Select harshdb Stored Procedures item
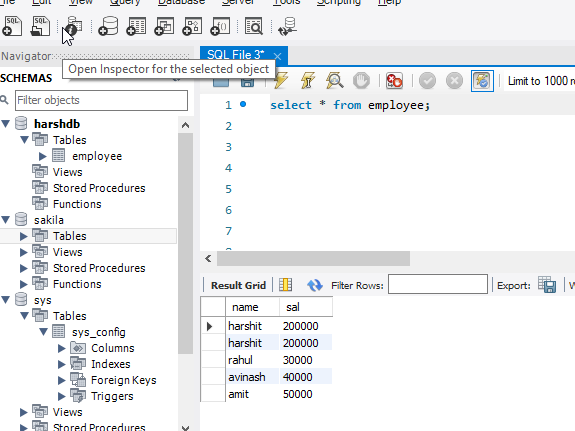This screenshot has height=431, width=575. tap(99, 188)
